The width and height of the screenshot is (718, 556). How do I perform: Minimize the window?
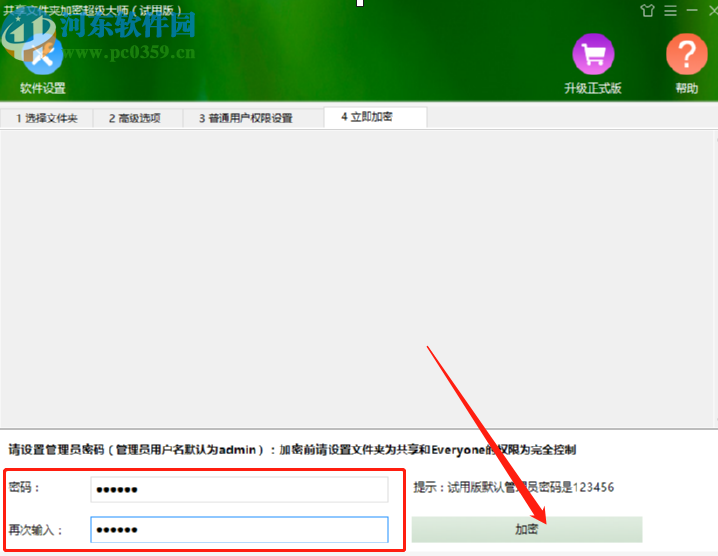[x=692, y=10]
